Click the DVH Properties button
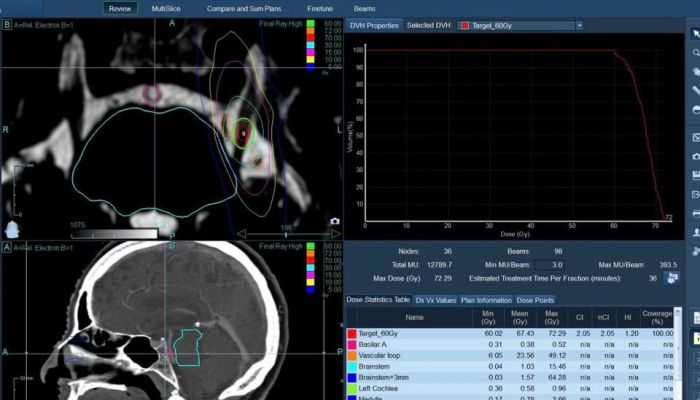This screenshot has width=700, height=400. click(x=375, y=25)
